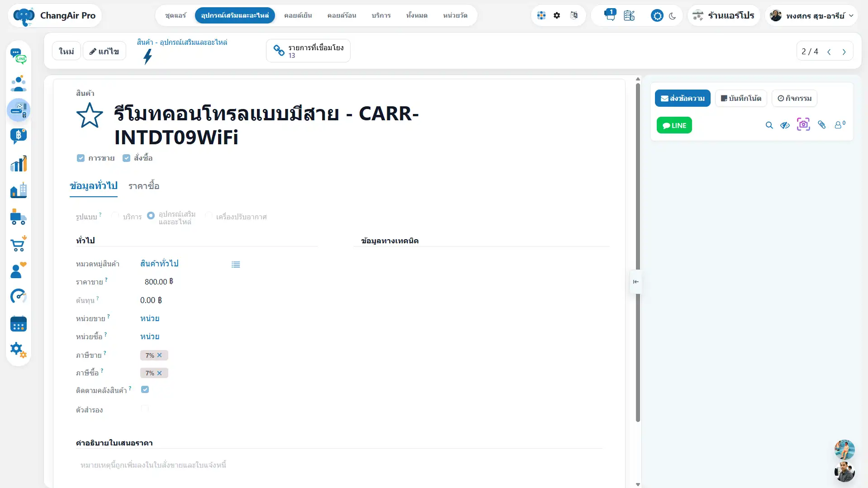Expand user menu พงศกร สุข-อารีย์

click(x=811, y=15)
